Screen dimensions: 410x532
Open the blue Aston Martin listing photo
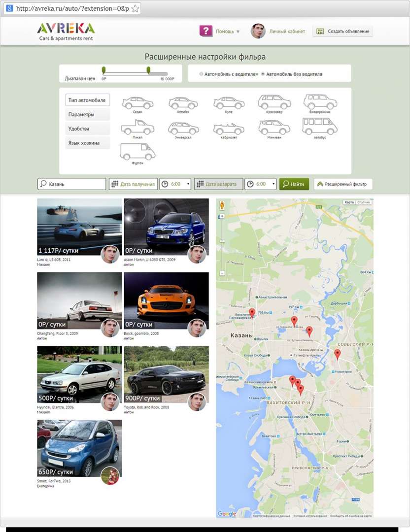(x=166, y=227)
